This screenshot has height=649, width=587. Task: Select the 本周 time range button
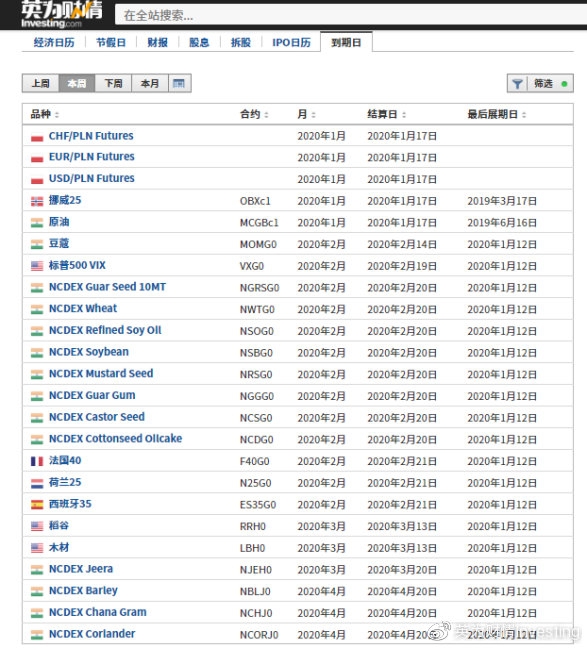click(x=77, y=83)
